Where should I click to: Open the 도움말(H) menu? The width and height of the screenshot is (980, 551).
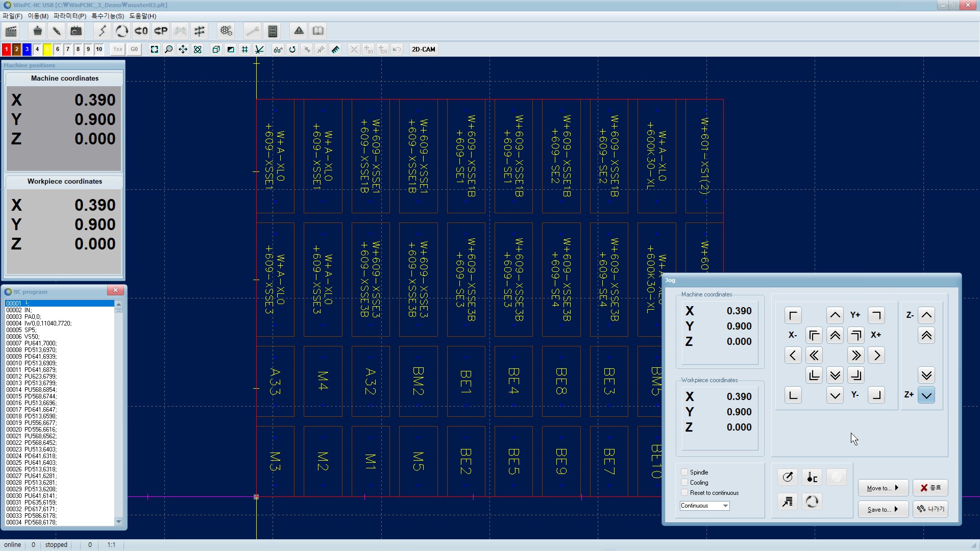click(142, 16)
